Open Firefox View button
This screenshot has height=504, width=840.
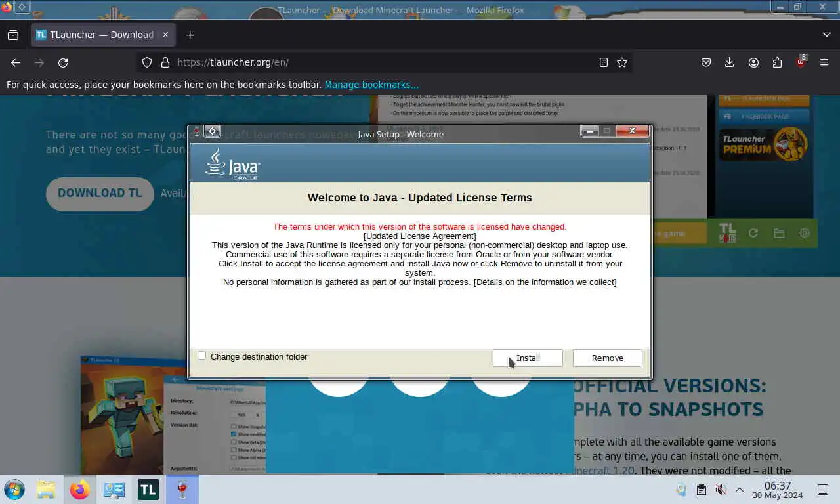(13, 35)
